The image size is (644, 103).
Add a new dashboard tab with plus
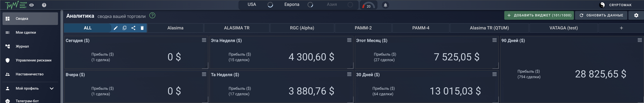pos(621,28)
